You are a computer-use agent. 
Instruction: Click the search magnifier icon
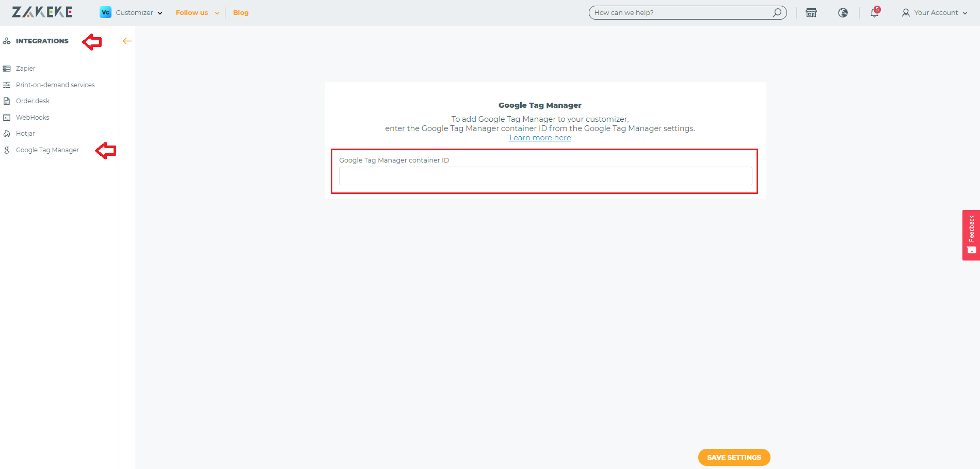[777, 12]
